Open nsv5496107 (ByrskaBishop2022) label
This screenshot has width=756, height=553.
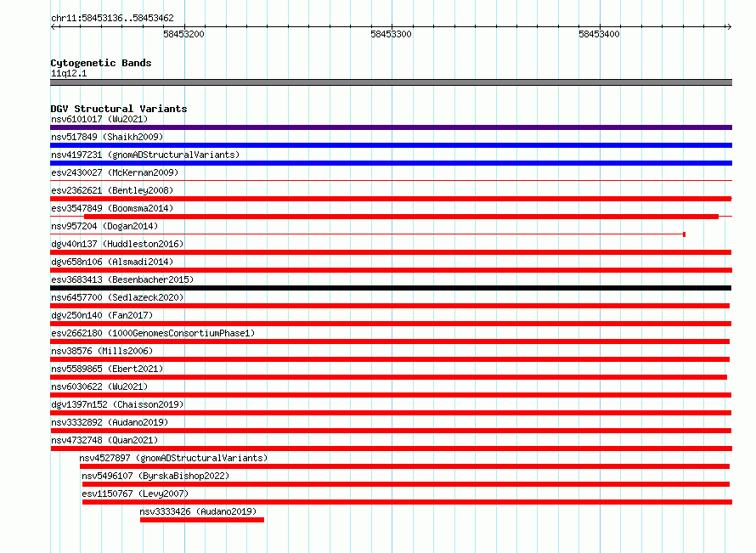(x=155, y=476)
